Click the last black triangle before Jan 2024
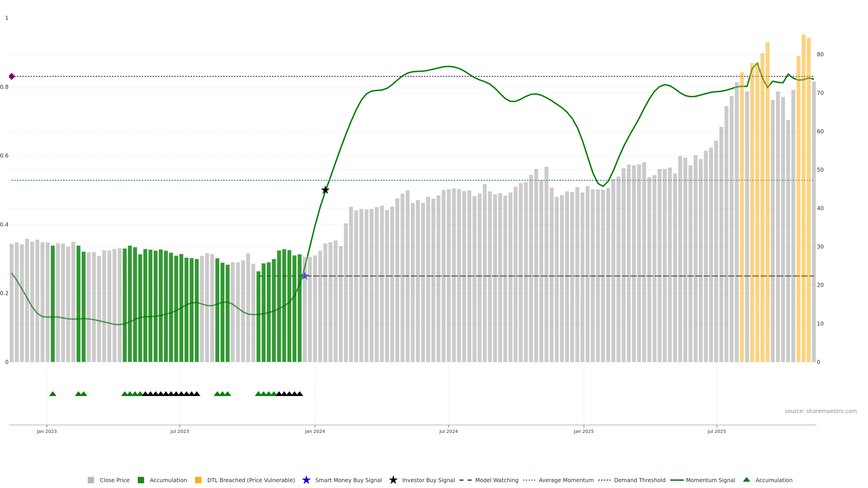This screenshot has height=488, width=868. (300, 394)
